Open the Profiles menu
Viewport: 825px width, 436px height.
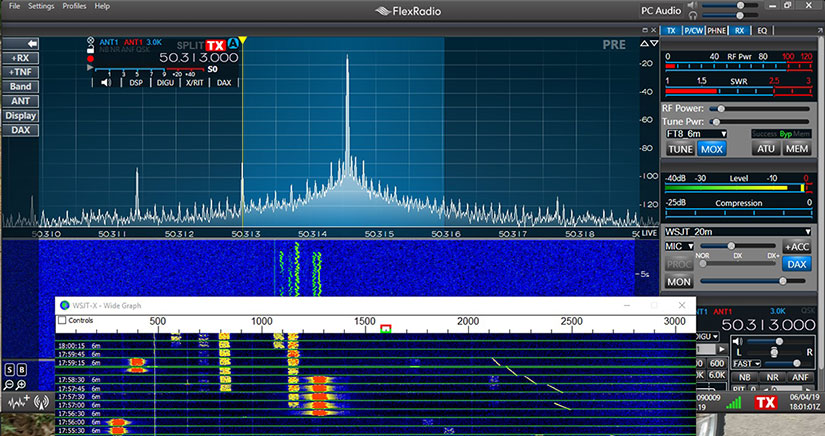[x=74, y=6]
